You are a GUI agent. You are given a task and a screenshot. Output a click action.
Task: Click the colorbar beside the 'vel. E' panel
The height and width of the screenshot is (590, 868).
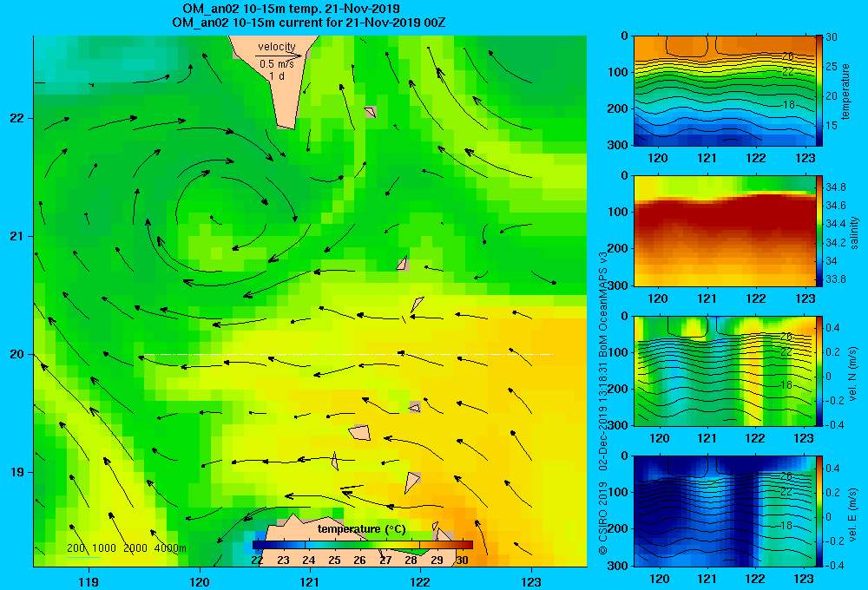819,511
